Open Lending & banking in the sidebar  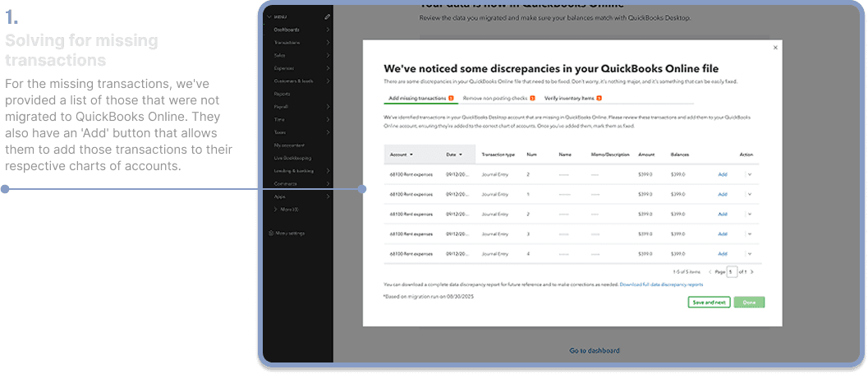295,171
